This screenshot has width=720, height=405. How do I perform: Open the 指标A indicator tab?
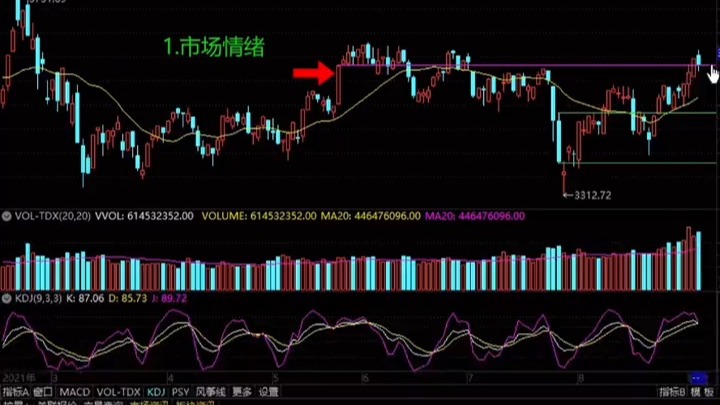point(15,391)
